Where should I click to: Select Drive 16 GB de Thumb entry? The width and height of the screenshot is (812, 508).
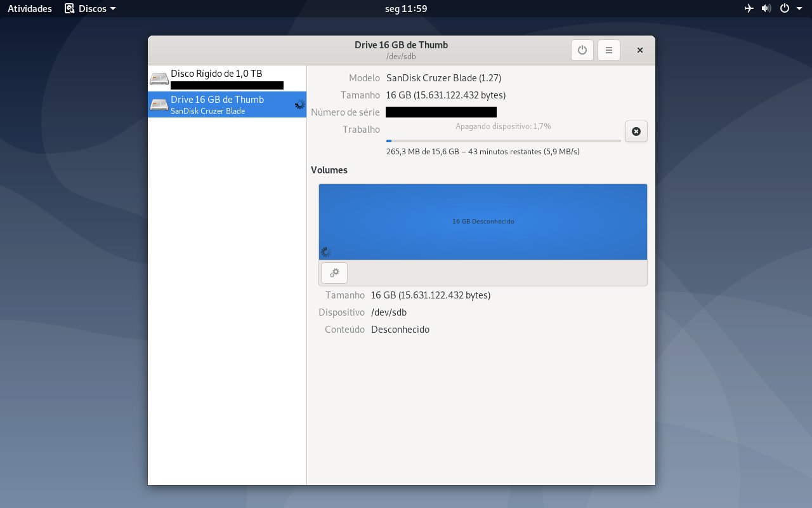click(x=227, y=105)
